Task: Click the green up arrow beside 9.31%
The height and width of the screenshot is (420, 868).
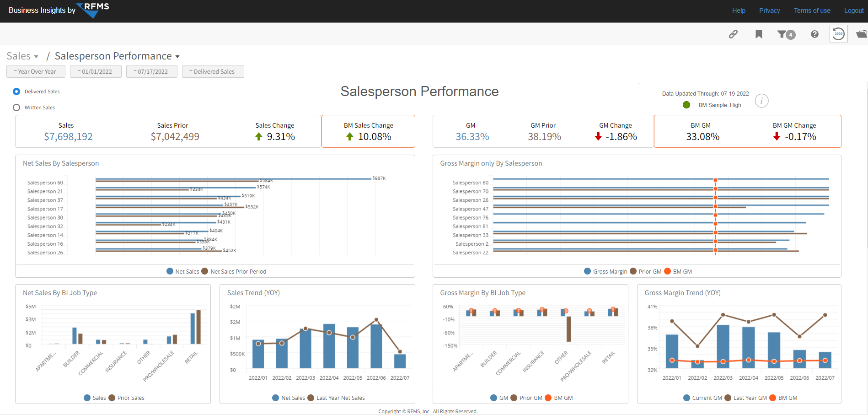Action: (259, 136)
